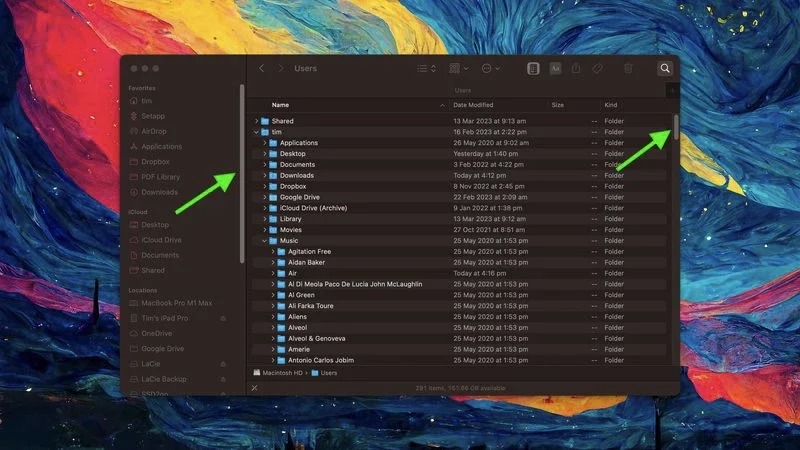Go back with the left chevron

(x=262, y=68)
